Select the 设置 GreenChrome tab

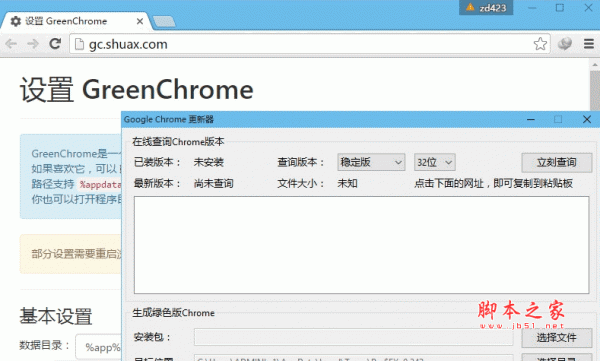[77, 21]
